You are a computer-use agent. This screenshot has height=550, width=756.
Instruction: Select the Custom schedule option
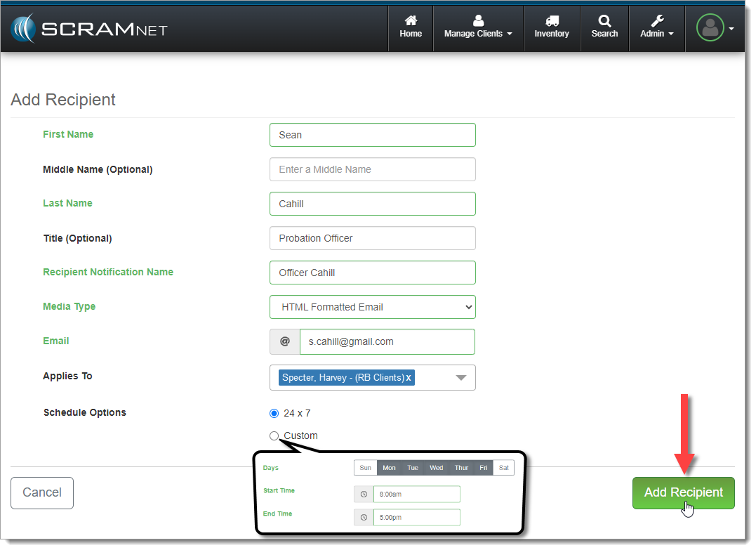(274, 436)
